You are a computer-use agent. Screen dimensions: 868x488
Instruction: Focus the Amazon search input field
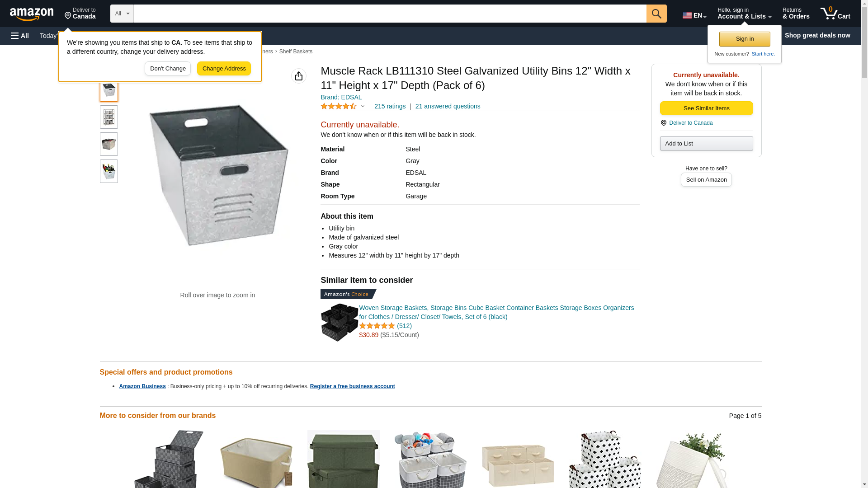[x=390, y=14]
